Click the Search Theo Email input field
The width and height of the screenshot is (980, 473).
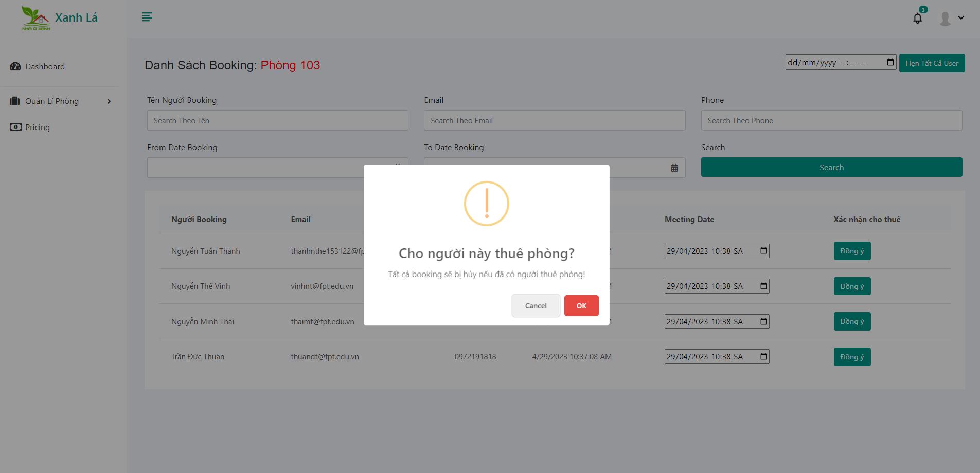555,120
